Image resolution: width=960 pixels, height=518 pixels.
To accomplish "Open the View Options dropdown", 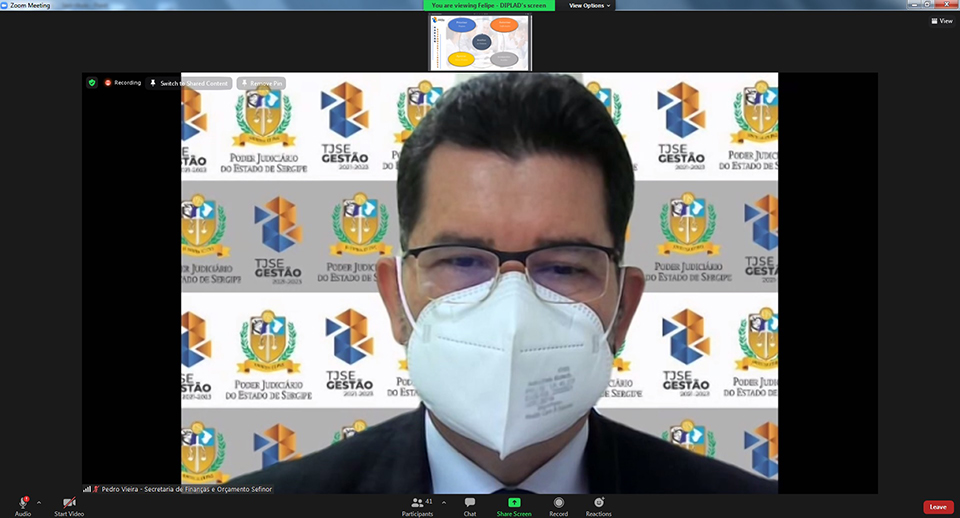I will tap(589, 5).
